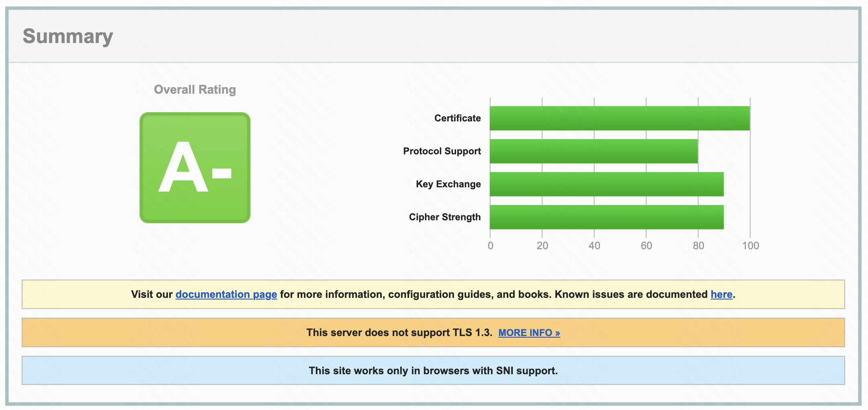Click the Summary section heading
The image size is (868, 410).
[x=68, y=36]
